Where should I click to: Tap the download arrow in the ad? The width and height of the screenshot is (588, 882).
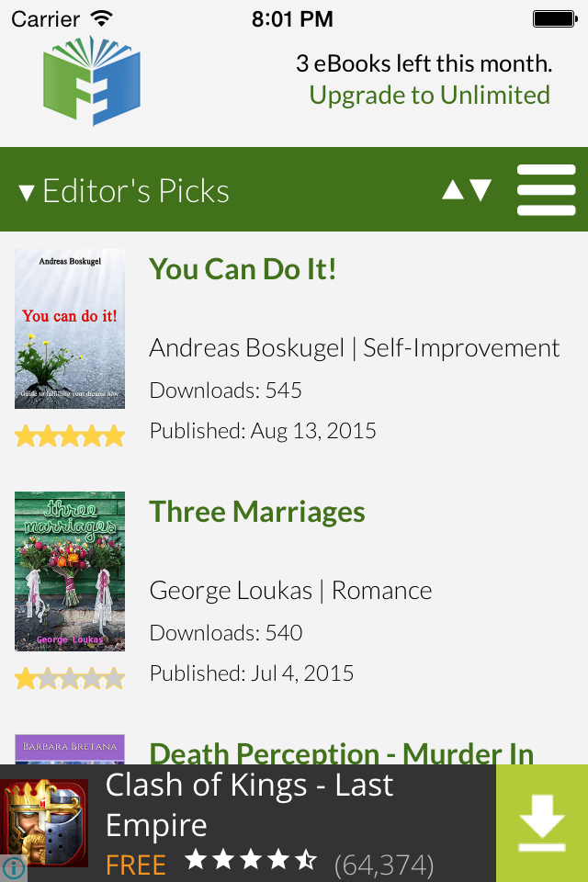(542, 823)
